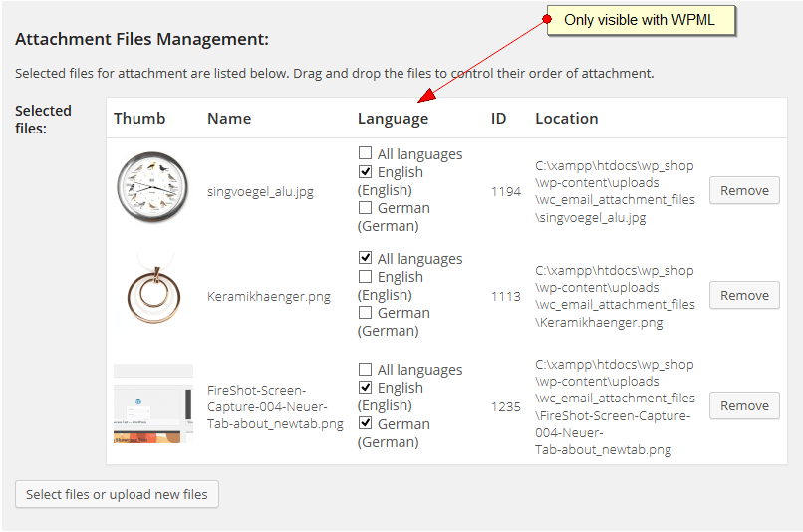Remove the FireShot-Screen-Capture attachment
Viewport: 803px width, 532px height.
click(744, 405)
